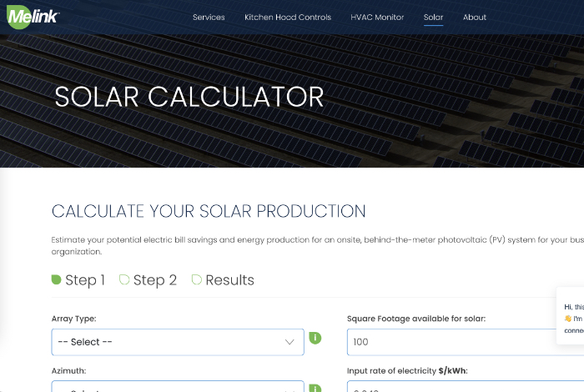Click the Melink logo
584x392 pixels.
click(33, 17)
